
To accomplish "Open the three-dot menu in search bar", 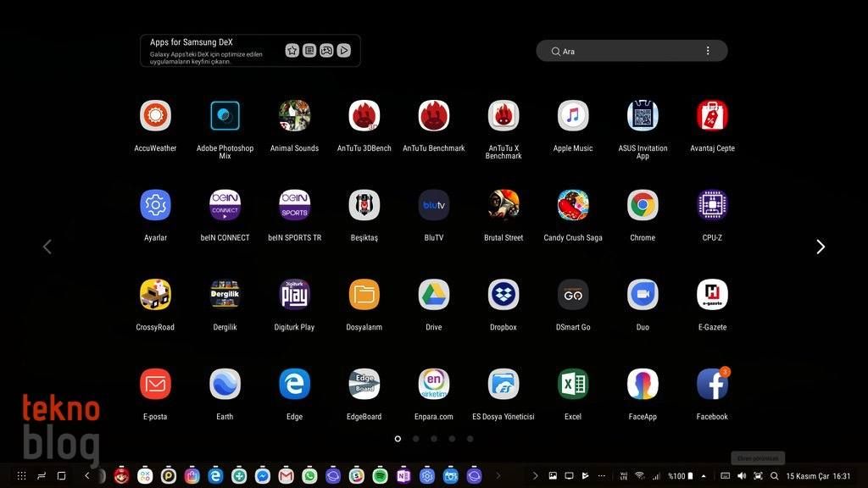I will (708, 51).
